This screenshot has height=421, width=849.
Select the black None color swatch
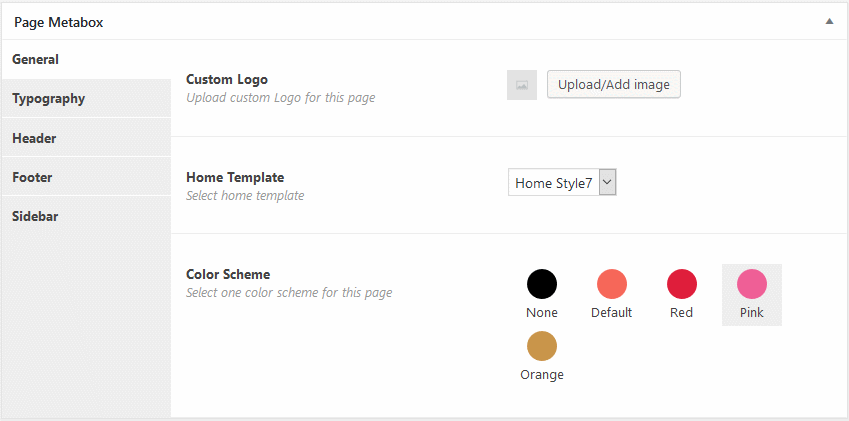(541, 284)
